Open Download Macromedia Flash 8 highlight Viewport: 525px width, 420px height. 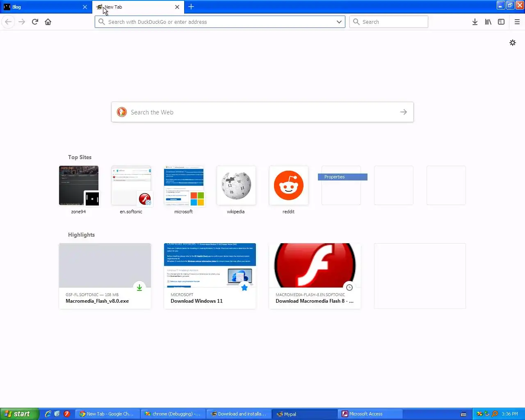[315, 276]
